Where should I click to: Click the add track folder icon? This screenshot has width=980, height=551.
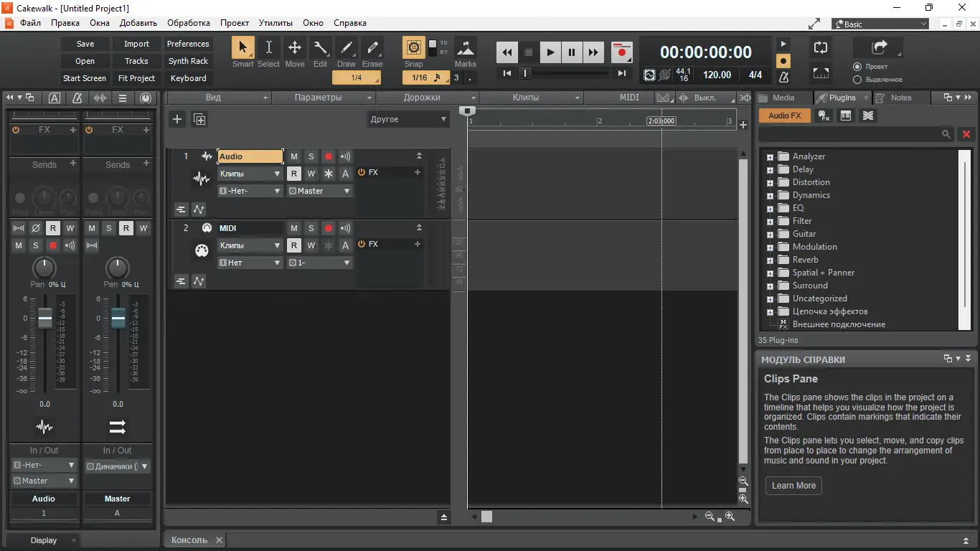(199, 119)
